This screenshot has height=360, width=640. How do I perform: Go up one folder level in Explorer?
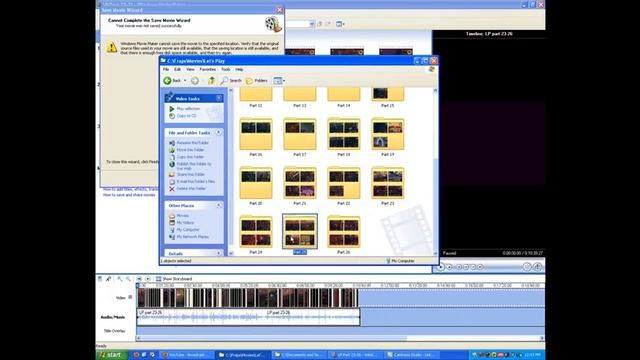211,81
